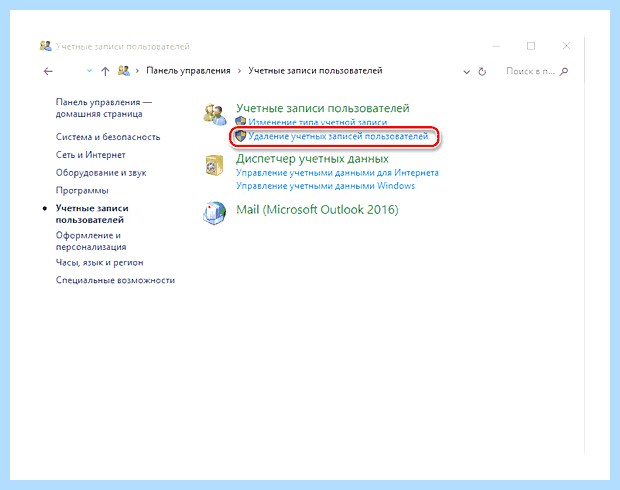The width and height of the screenshot is (620, 490).
Task: Open Оформление и персонализация category
Action: point(91,241)
